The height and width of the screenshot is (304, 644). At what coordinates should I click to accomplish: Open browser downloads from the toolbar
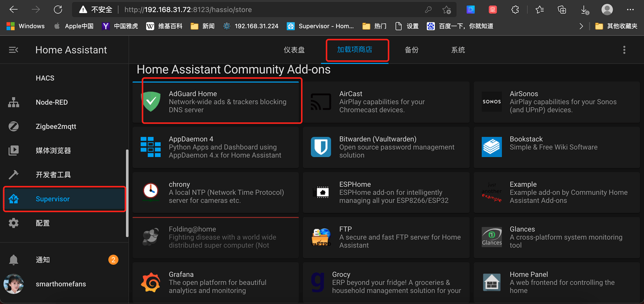point(584,9)
